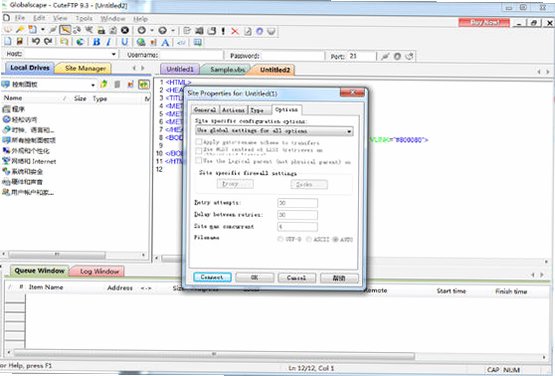
Task: Click the Underline formatting icon
Action: coord(124,42)
